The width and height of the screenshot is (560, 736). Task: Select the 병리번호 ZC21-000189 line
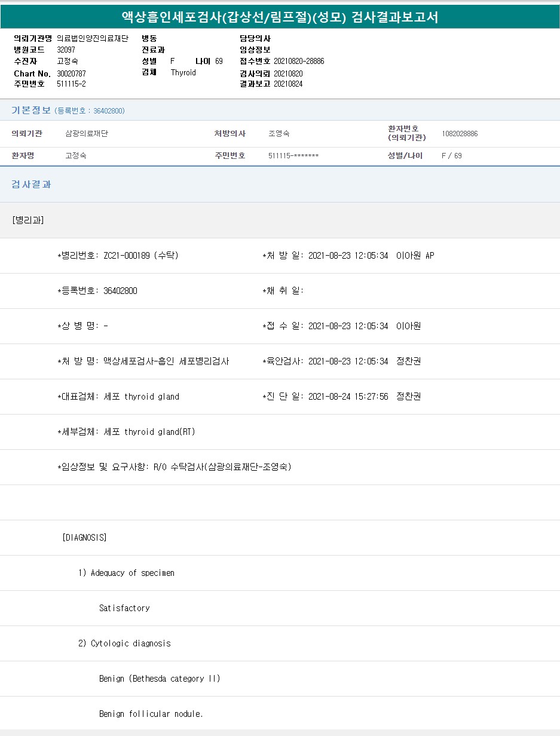[x=118, y=256]
